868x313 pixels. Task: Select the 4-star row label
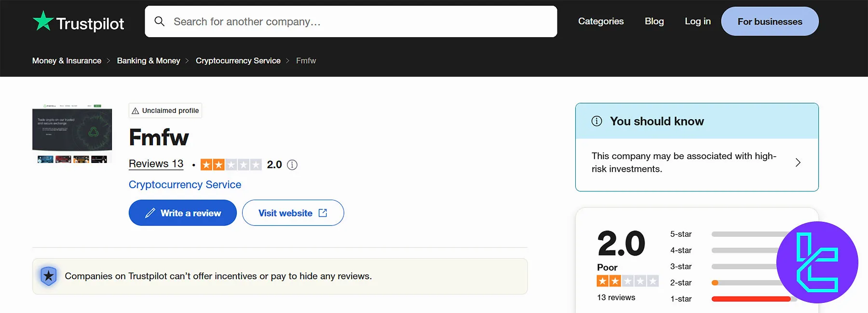pyautogui.click(x=681, y=250)
